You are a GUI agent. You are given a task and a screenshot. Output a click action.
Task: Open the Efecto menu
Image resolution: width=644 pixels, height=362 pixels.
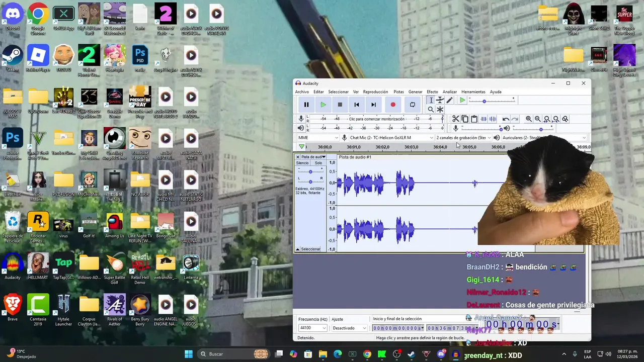pos(432,92)
